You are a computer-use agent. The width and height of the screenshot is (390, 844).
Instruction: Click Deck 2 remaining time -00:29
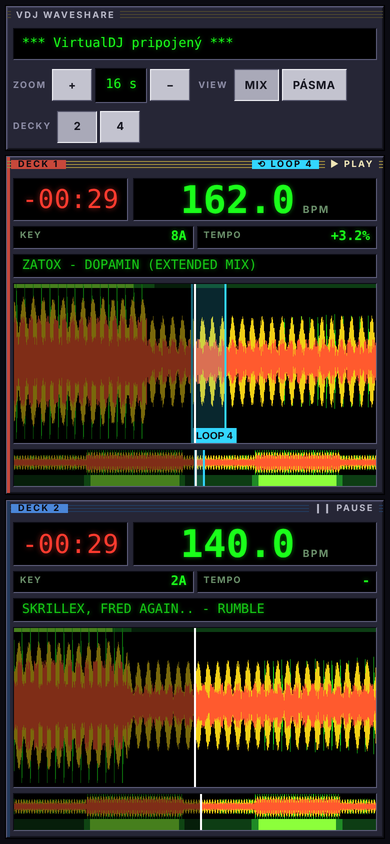[71, 544]
